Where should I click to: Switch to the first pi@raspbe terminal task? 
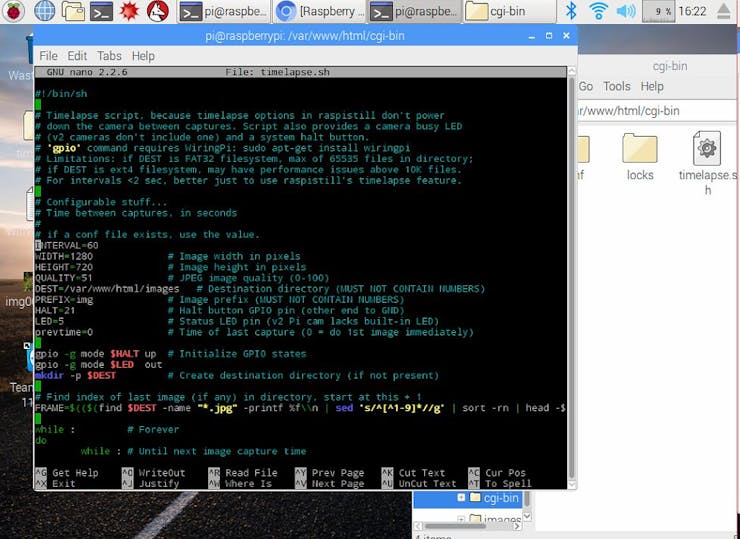coord(224,11)
